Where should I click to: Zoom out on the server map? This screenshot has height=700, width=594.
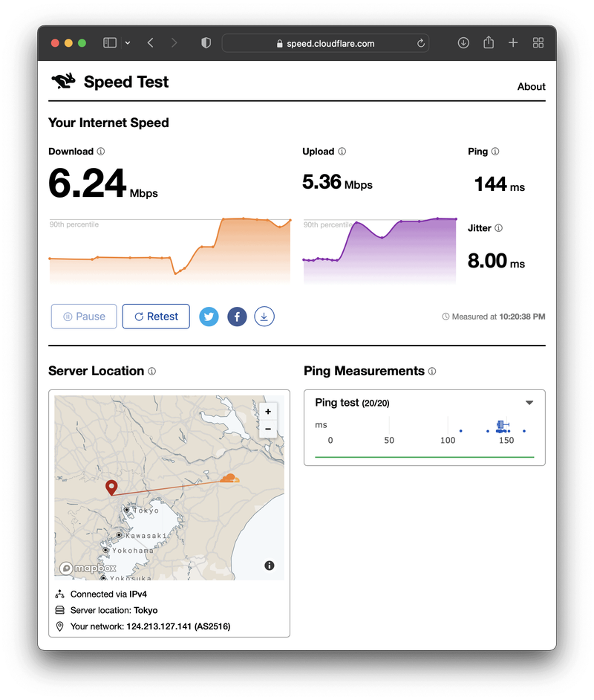tap(268, 429)
